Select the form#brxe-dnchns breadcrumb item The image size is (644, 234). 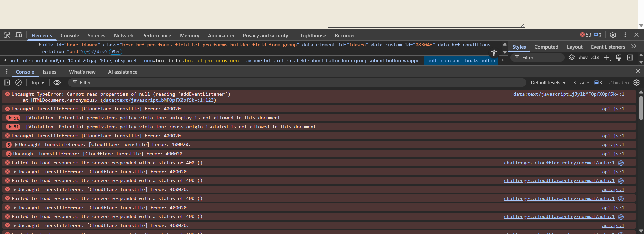(190, 61)
